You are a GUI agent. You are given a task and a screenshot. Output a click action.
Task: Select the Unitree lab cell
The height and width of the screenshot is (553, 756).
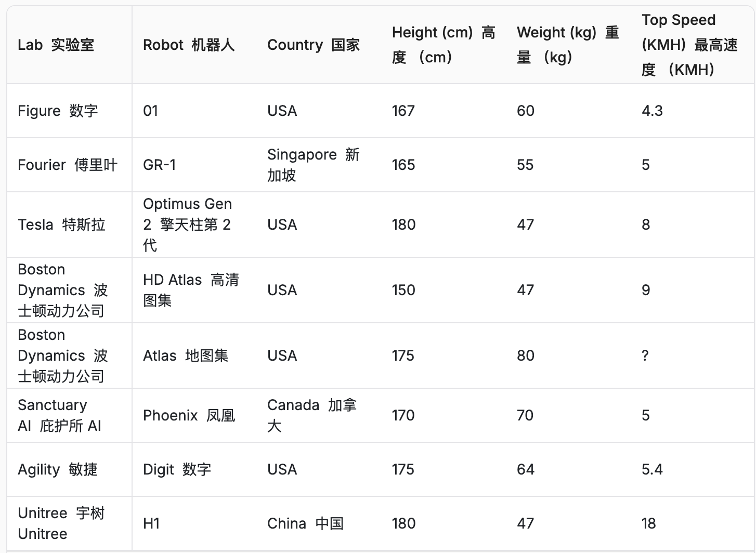pos(61,523)
